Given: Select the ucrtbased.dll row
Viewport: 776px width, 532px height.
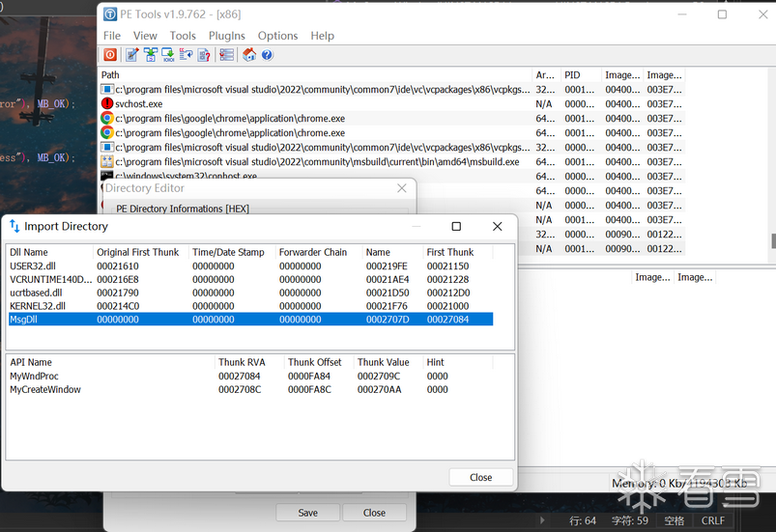Looking at the screenshot, I should coord(250,293).
